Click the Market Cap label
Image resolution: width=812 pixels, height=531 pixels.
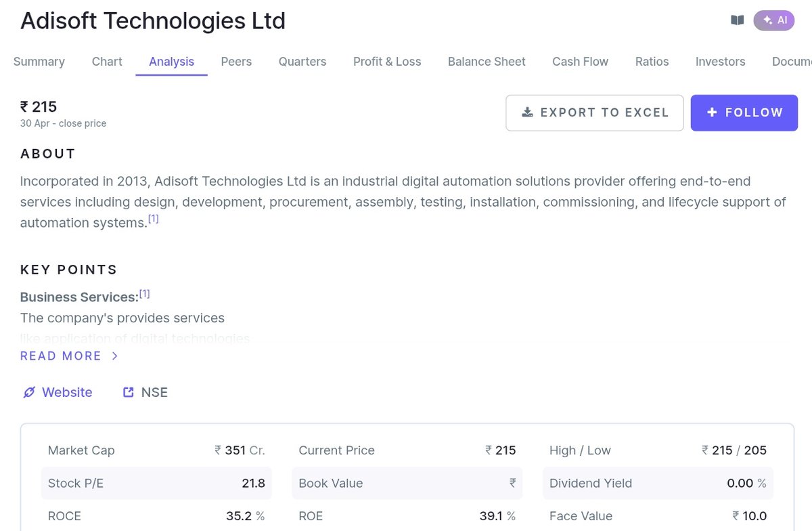coord(81,450)
